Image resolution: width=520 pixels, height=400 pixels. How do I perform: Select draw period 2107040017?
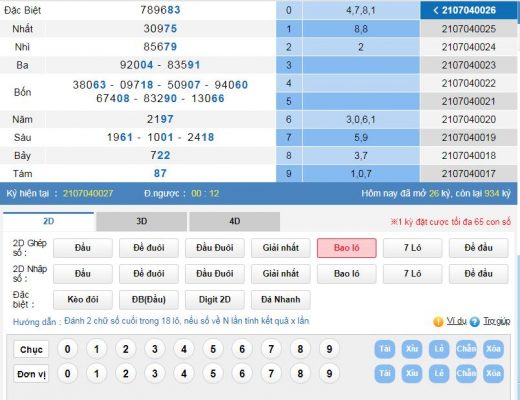468,174
